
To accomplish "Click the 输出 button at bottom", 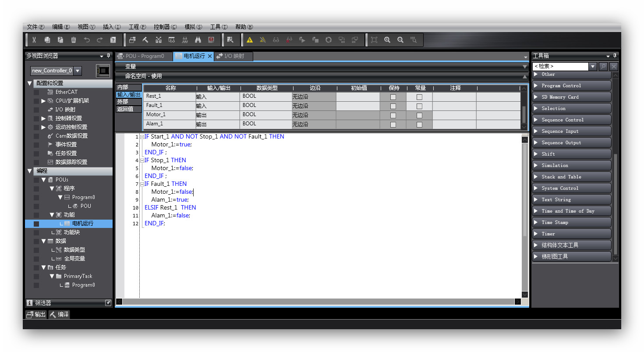I will pyautogui.click(x=36, y=314).
